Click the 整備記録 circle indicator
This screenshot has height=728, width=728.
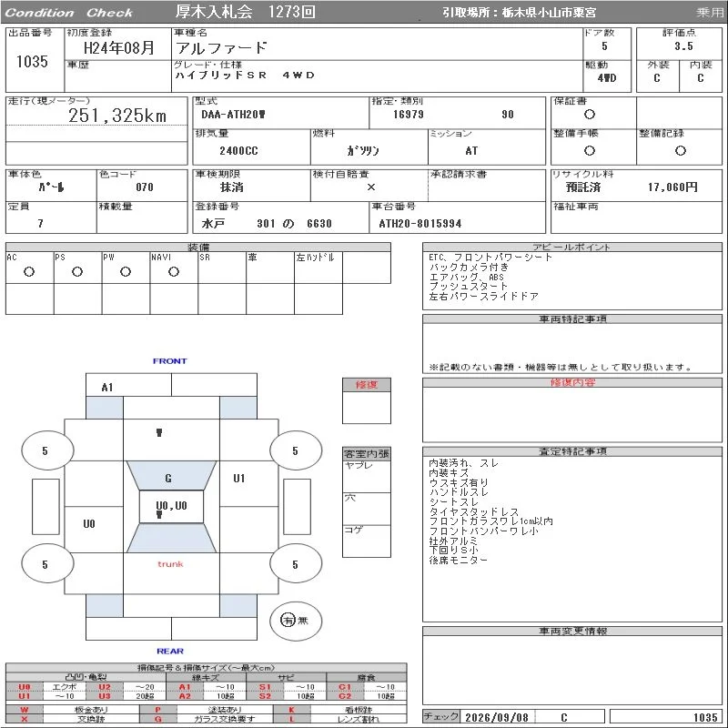pyautogui.click(x=680, y=150)
